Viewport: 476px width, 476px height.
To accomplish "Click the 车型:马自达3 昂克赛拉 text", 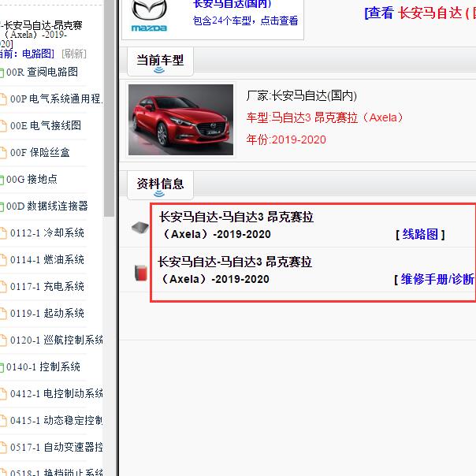I will [325, 117].
